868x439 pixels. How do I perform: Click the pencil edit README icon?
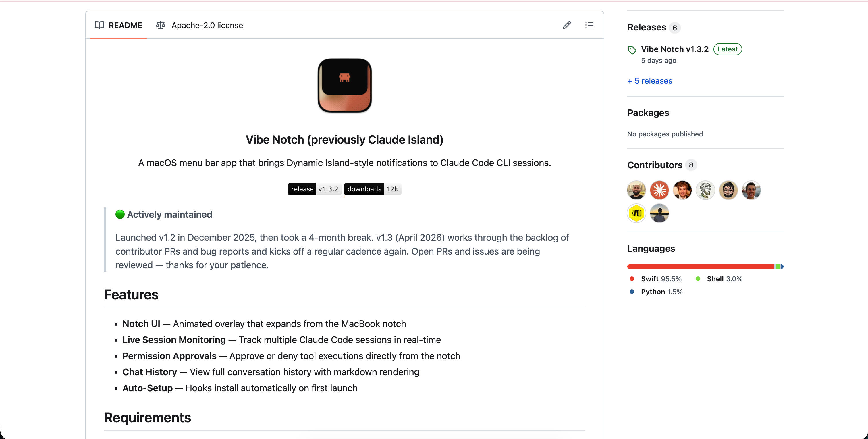click(567, 25)
